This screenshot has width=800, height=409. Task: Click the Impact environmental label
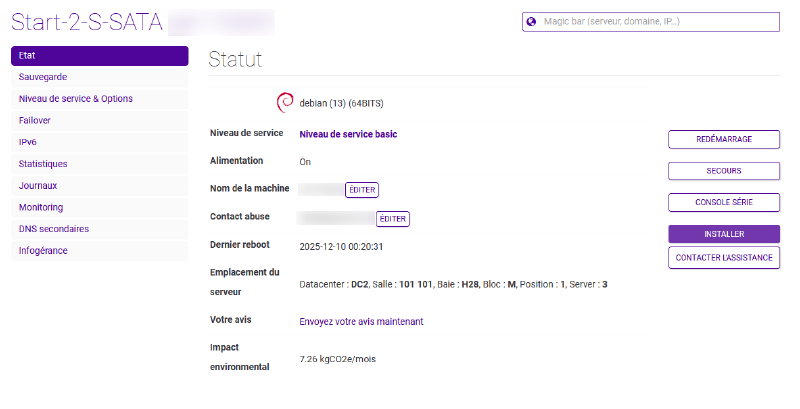point(240,357)
